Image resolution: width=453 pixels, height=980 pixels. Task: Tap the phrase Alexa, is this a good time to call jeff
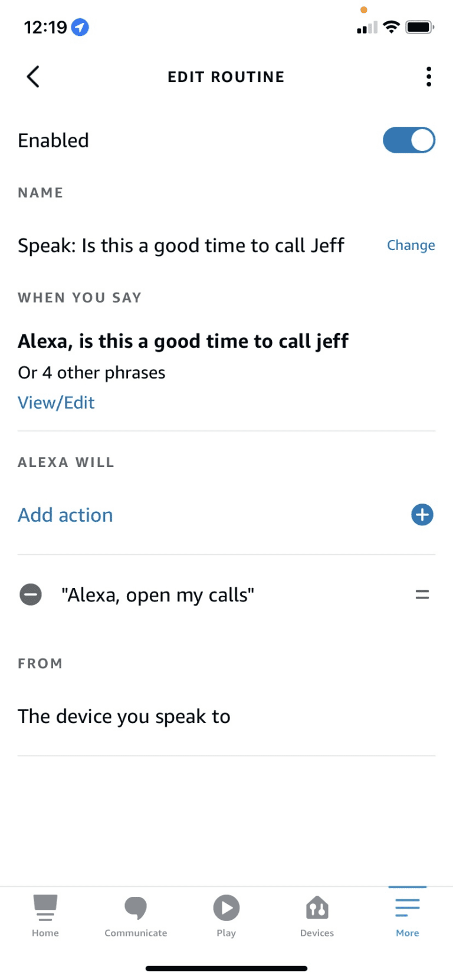[183, 341]
